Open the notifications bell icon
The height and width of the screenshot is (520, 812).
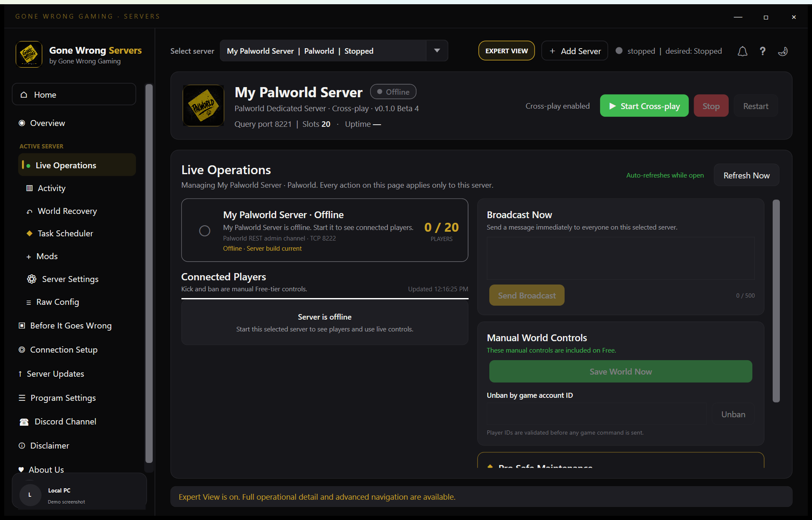(x=742, y=51)
